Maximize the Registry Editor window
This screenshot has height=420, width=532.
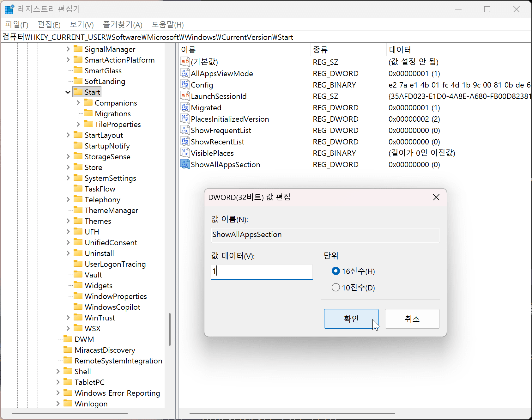tap(487, 9)
